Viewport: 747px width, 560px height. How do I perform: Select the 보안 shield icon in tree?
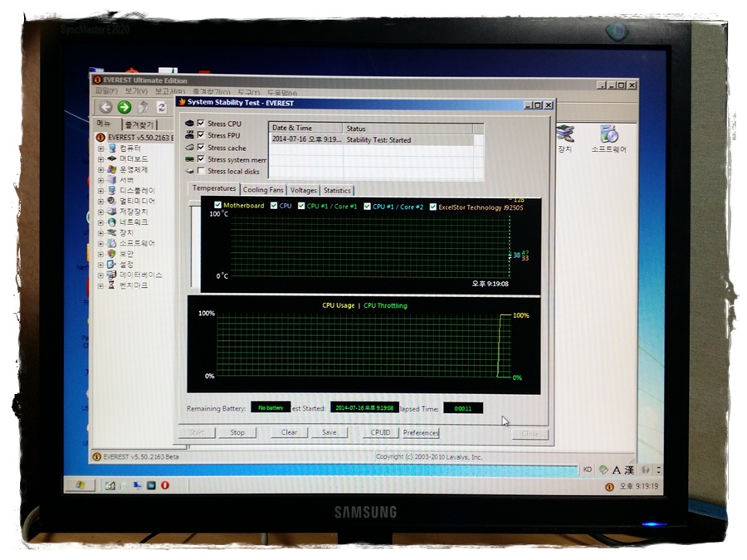pyautogui.click(x=112, y=254)
